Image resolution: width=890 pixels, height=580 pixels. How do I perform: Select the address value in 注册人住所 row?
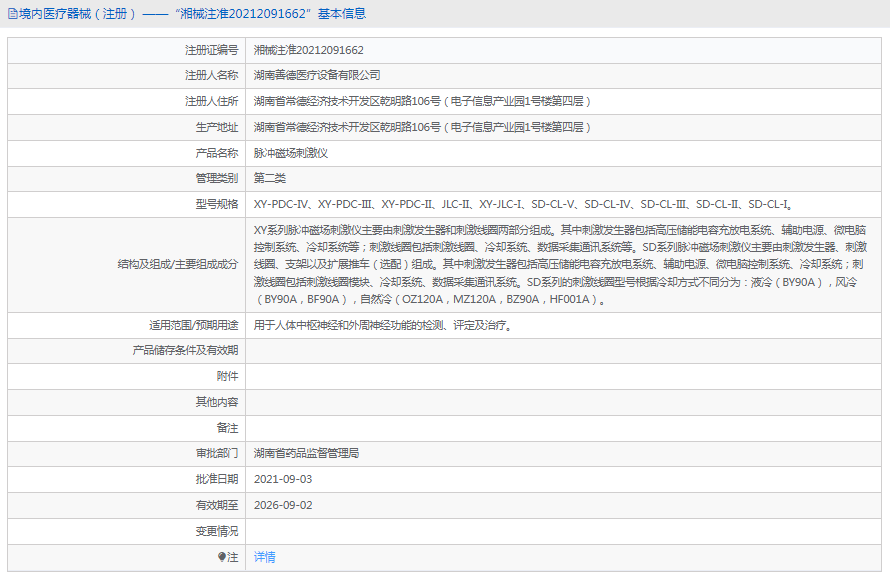tap(422, 101)
